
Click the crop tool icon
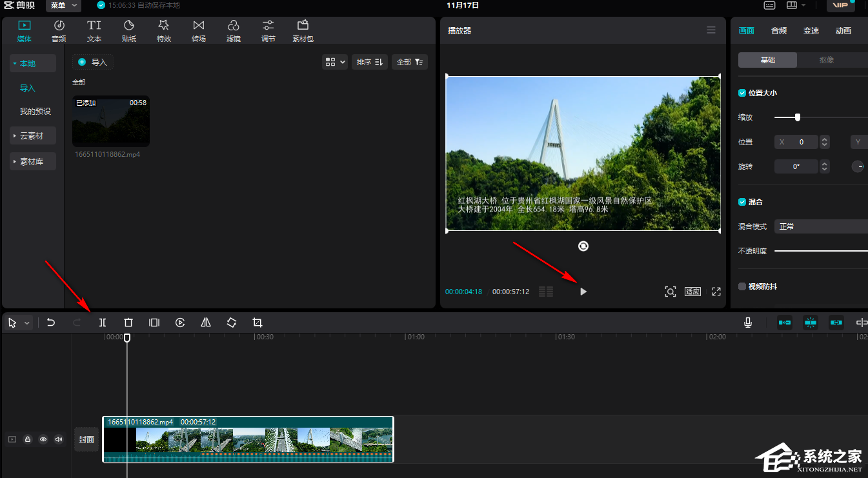pos(257,323)
